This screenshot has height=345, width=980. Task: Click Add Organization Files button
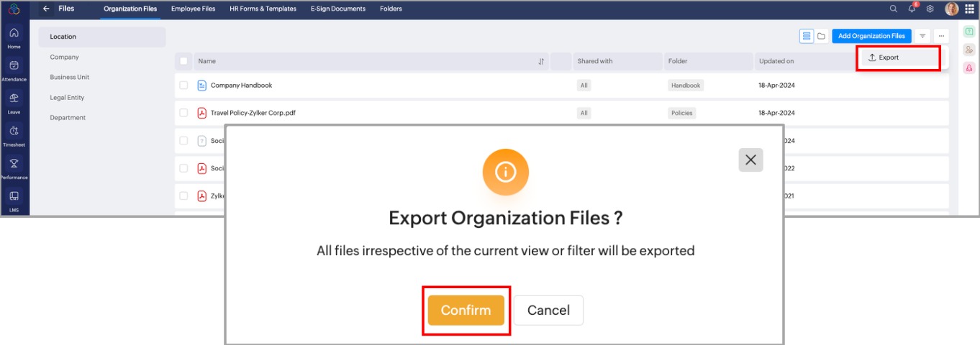click(x=871, y=36)
